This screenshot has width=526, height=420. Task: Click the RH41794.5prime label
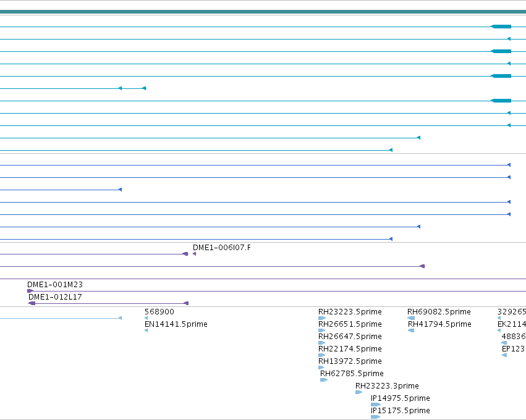click(x=439, y=324)
